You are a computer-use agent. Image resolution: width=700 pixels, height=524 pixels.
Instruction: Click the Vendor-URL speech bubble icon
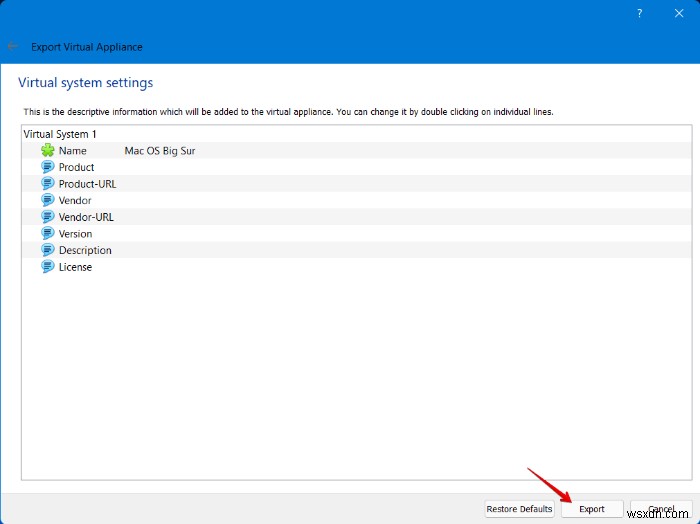click(x=48, y=217)
